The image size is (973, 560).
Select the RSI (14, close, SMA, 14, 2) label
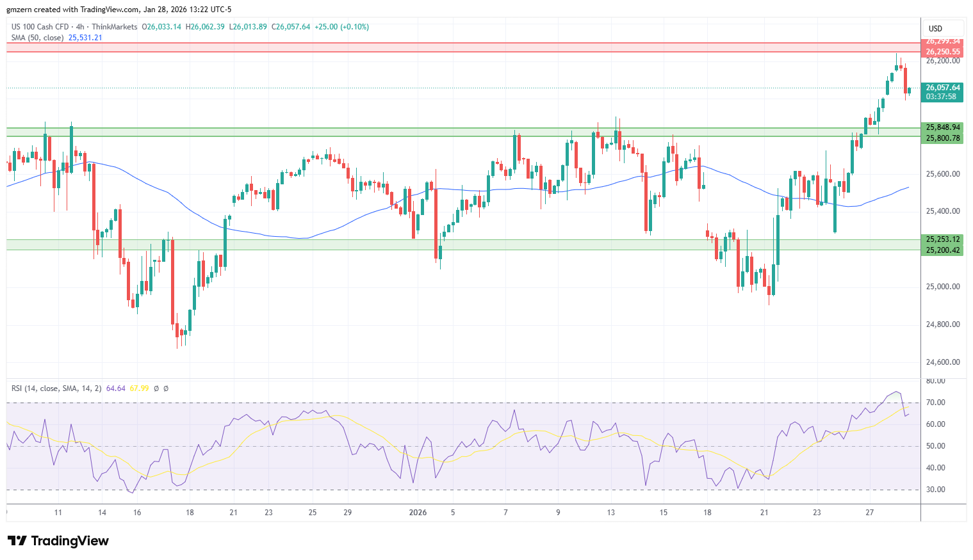click(56, 388)
